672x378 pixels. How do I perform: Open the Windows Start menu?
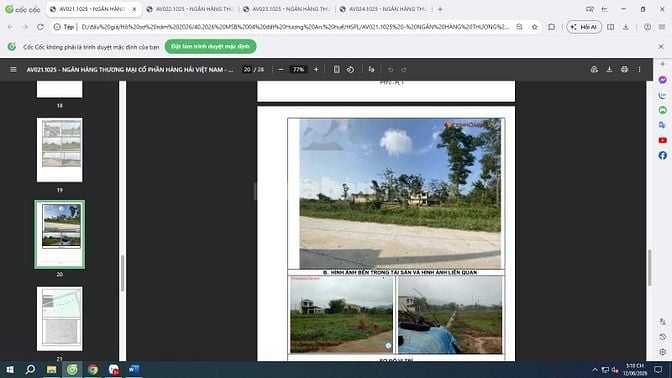10,369
